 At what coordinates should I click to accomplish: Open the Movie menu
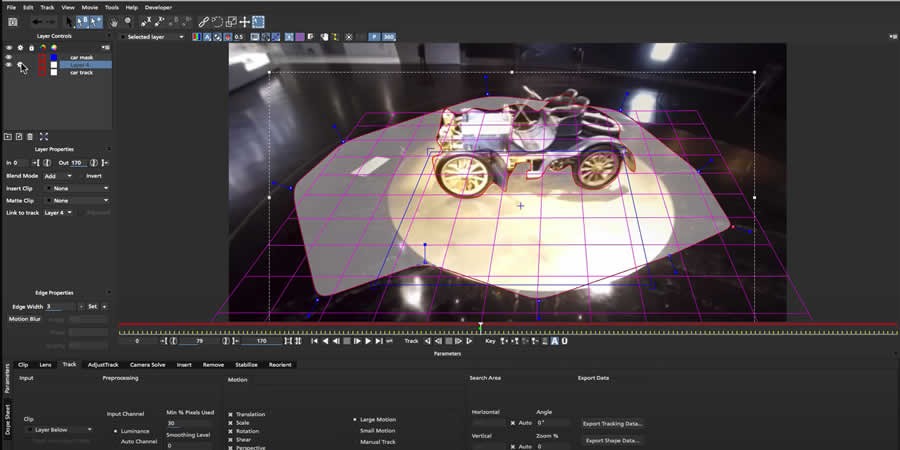pyautogui.click(x=89, y=7)
